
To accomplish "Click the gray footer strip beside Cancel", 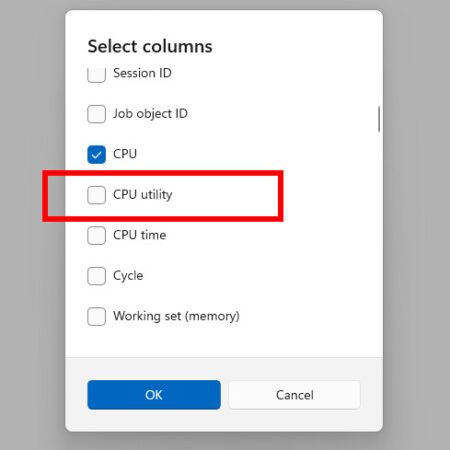I will pyautogui.click(x=372, y=395).
